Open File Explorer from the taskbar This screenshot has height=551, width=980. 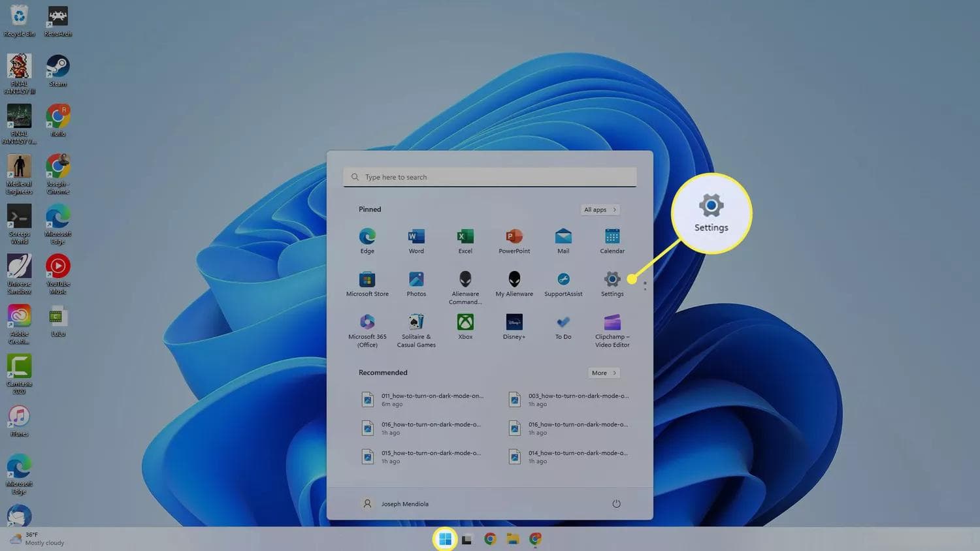coord(513,539)
